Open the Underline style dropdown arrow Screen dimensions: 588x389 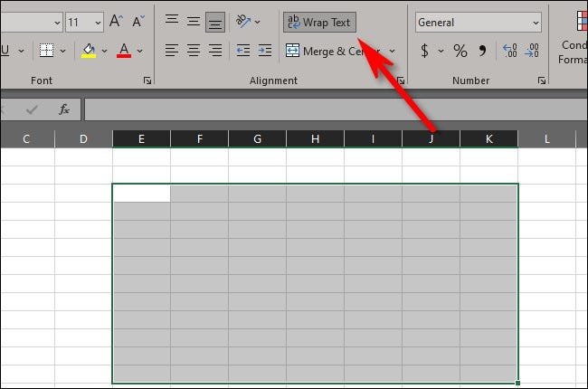(22, 51)
